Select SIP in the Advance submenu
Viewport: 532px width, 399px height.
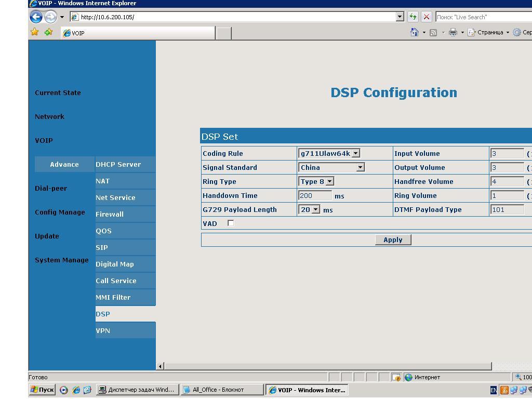(102, 247)
